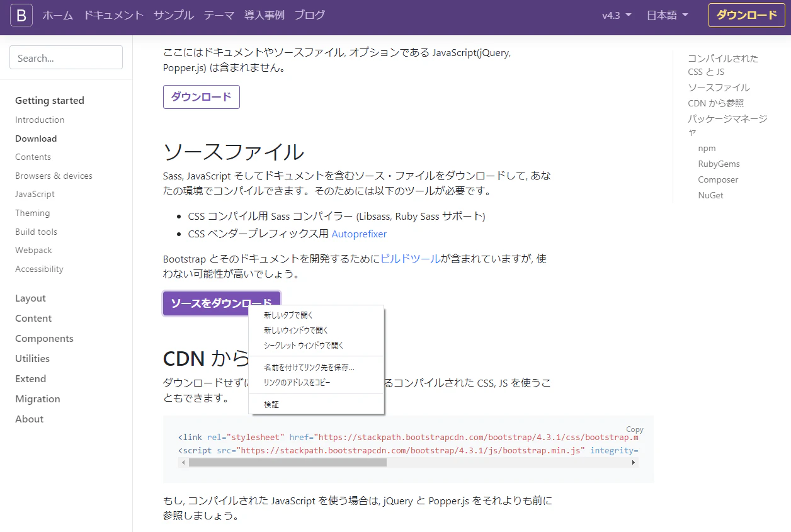This screenshot has width=791, height=532.
Task: Select リンクのアドレスをコピー
Action: (316, 382)
